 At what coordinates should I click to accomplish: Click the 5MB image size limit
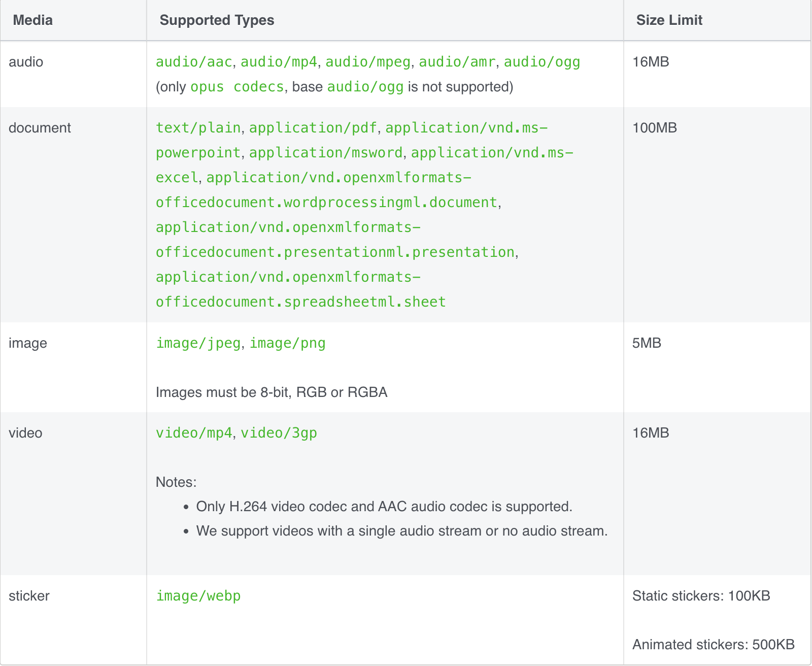point(647,343)
